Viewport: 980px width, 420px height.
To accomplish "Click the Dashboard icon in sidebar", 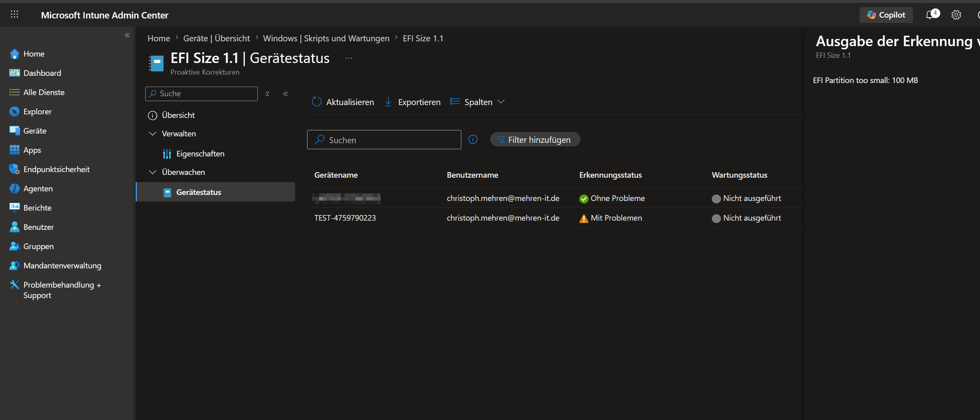I will click(14, 73).
